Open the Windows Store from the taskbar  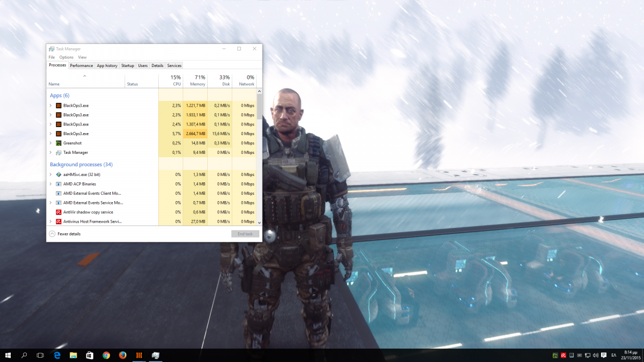[90, 355]
